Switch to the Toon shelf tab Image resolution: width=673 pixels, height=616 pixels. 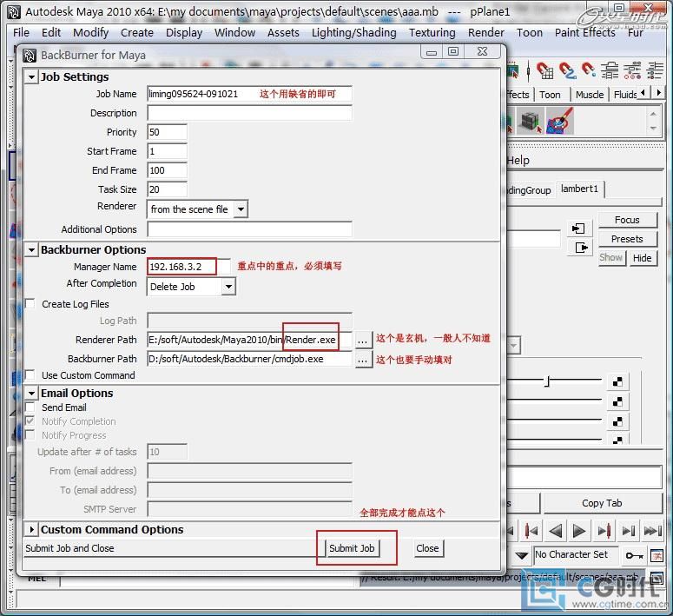point(550,95)
